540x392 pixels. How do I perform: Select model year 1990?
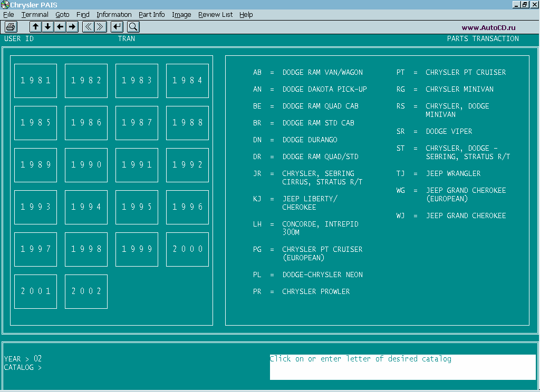click(x=86, y=165)
